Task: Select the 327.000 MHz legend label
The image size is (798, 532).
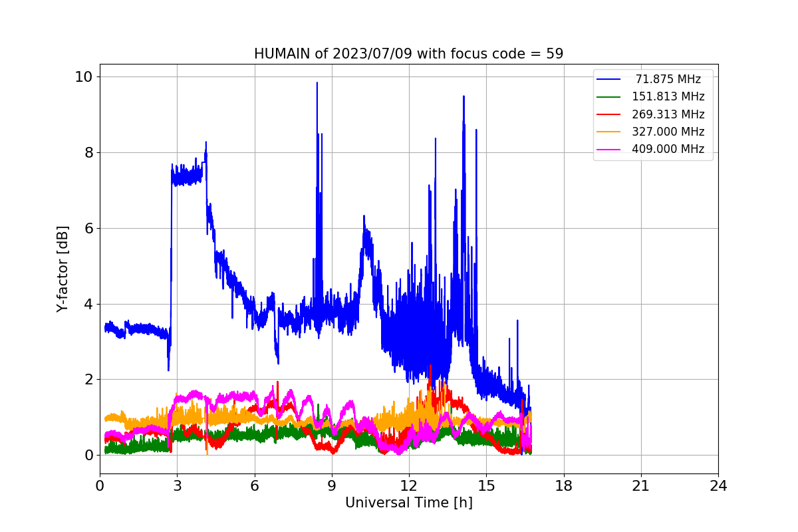Action: coord(668,132)
